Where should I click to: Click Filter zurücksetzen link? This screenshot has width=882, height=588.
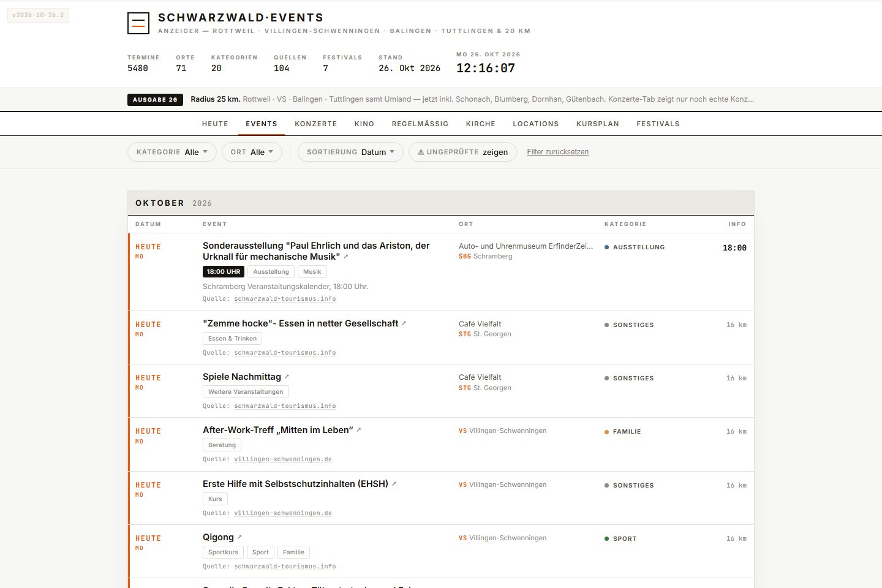pyautogui.click(x=558, y=152)
